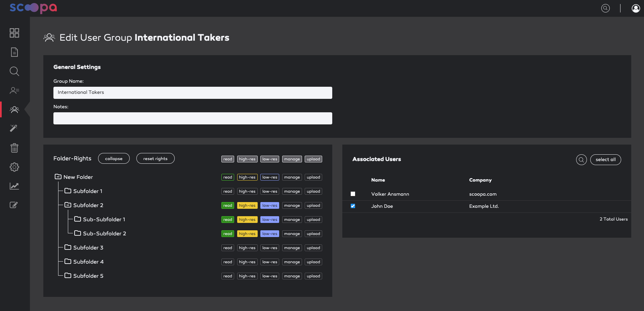Open the edit note icon in sidebar
The image size is (644, 311).
click(x=14, y=205)
